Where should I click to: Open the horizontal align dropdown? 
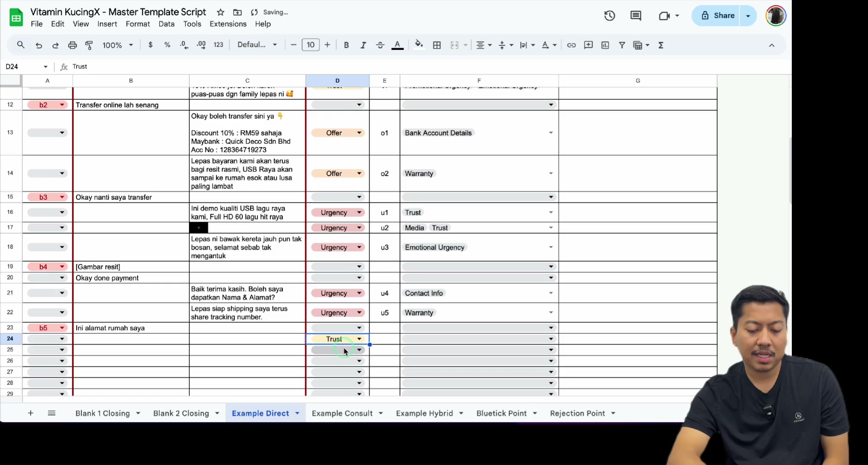(x=484, y=45)
